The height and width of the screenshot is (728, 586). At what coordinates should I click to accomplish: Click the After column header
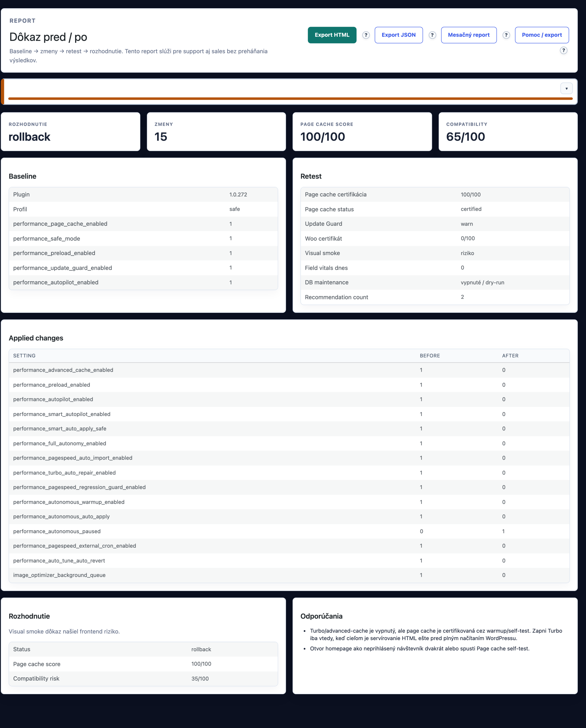(510, 355)
